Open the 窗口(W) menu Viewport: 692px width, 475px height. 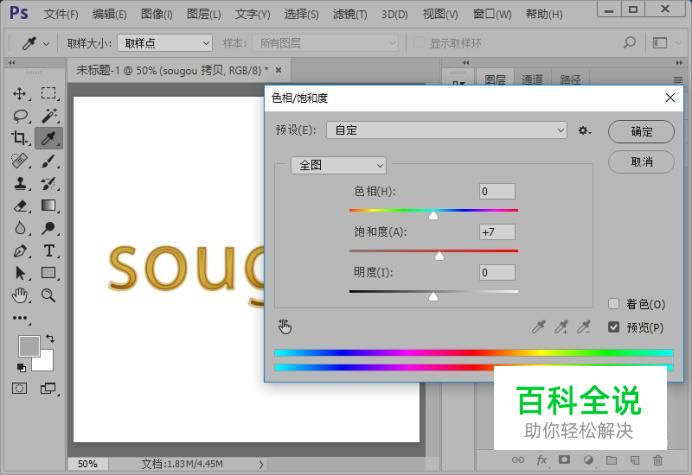point(492,14)
